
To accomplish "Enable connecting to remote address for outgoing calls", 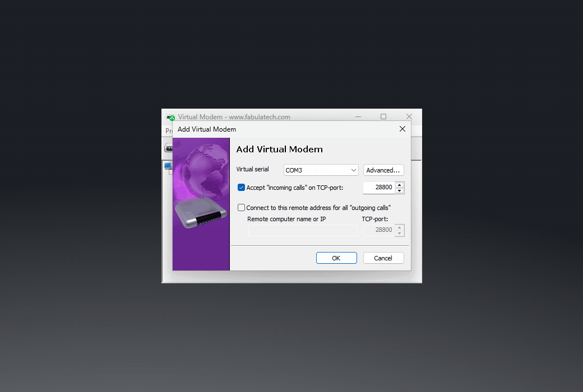I will click(x=242, y=208).
